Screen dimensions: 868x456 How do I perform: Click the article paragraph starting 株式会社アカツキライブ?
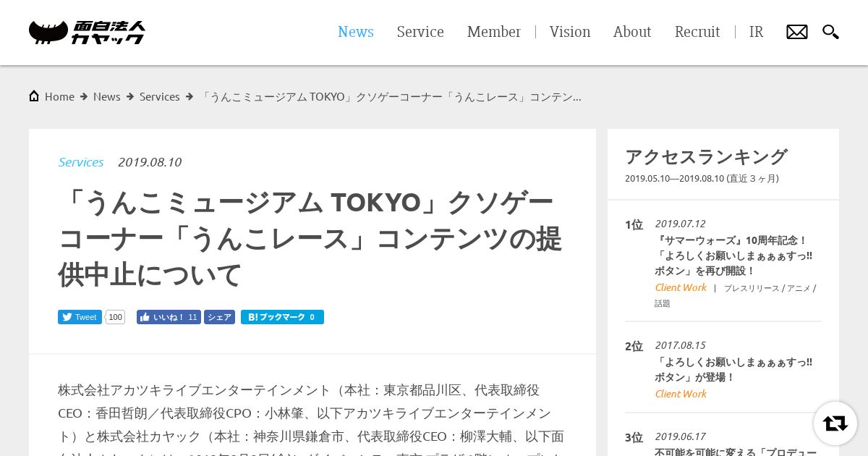point(311,420)
